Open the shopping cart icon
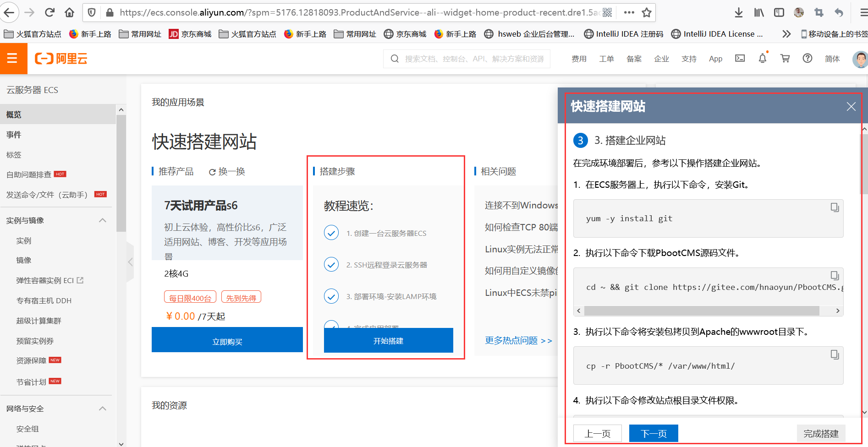868x447 pixels. (785, 59)
